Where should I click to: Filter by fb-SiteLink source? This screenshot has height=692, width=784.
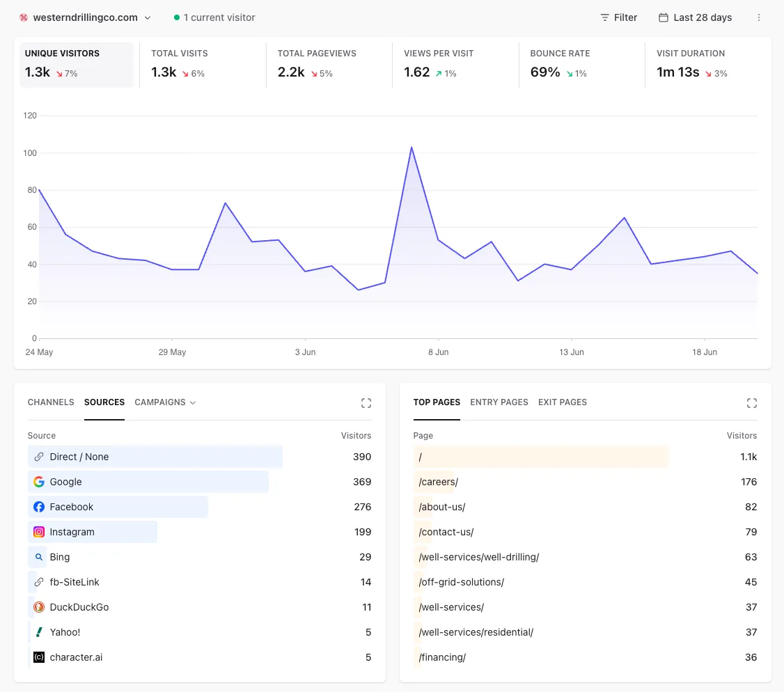[74, 582]
